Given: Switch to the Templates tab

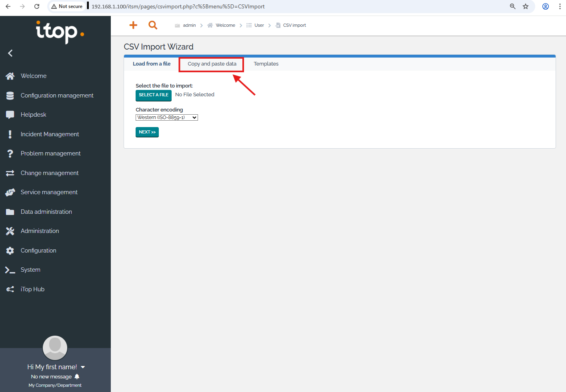Looking at the screenshot, I should tap(266, 64).
